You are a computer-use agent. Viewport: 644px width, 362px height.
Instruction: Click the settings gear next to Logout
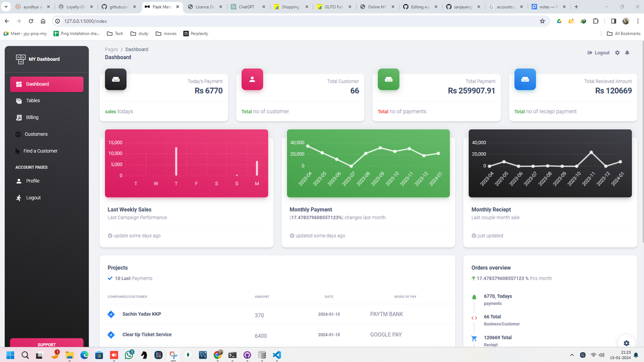[617, 52]
